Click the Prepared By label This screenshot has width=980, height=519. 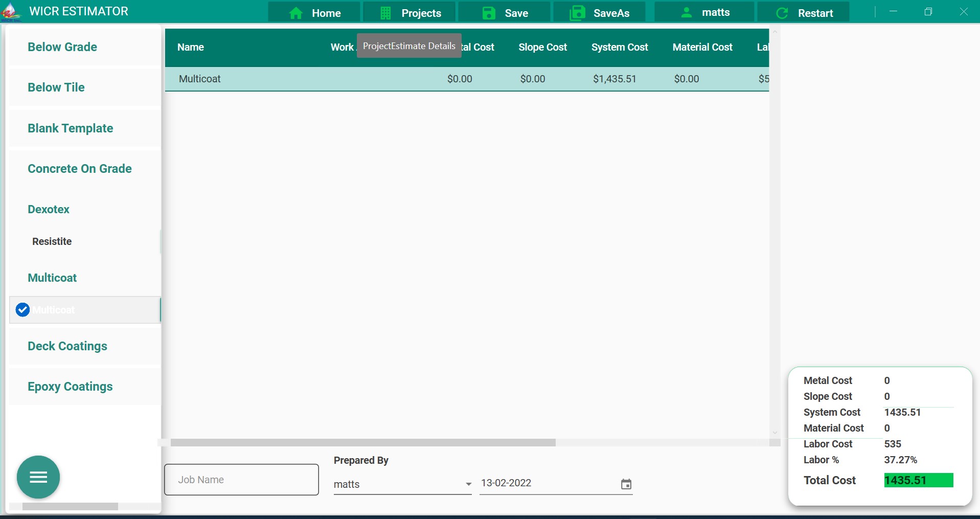(x=361, y=460)
